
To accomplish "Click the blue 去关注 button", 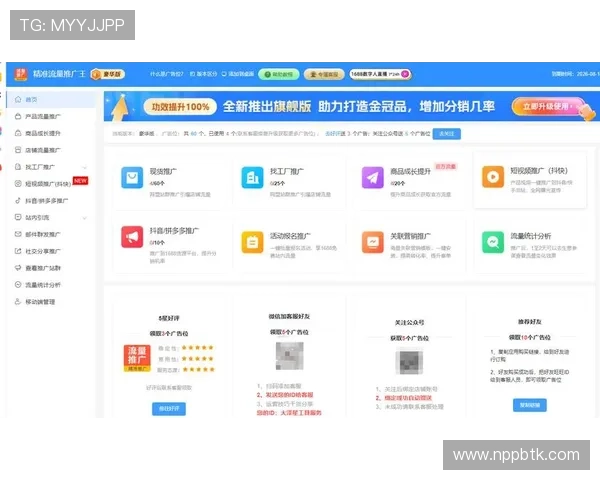I will 447,134.
